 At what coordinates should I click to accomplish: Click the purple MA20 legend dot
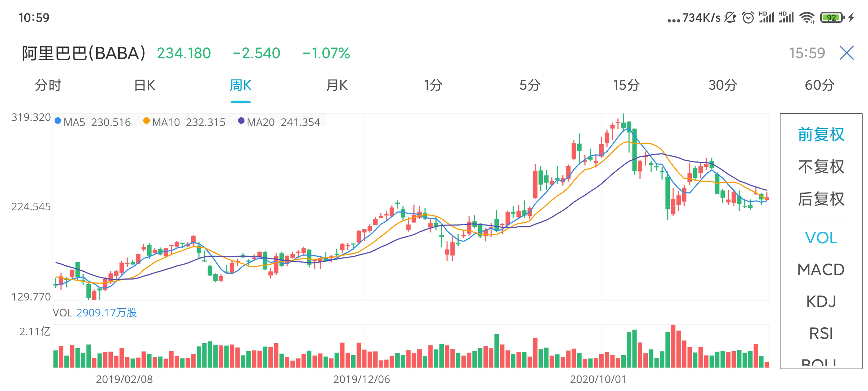(241, 121)
